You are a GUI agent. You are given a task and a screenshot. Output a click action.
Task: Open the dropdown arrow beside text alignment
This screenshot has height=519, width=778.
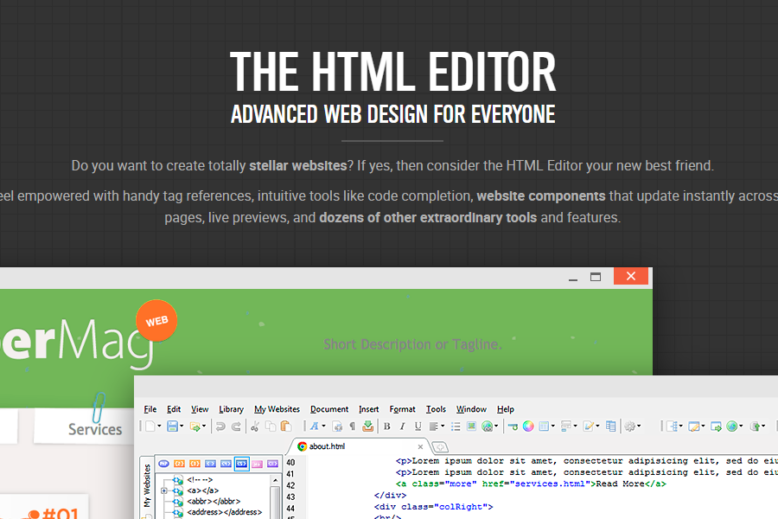tap(442, 426)
